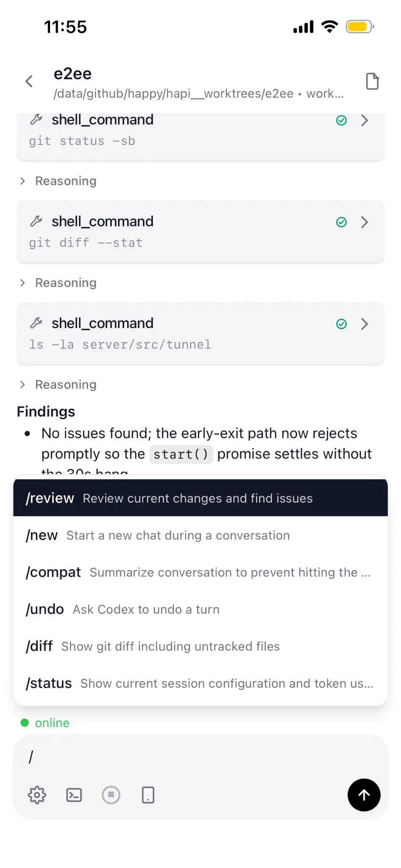
Task: Open details of ls -la server/src/tunnel
Action: 365,324
